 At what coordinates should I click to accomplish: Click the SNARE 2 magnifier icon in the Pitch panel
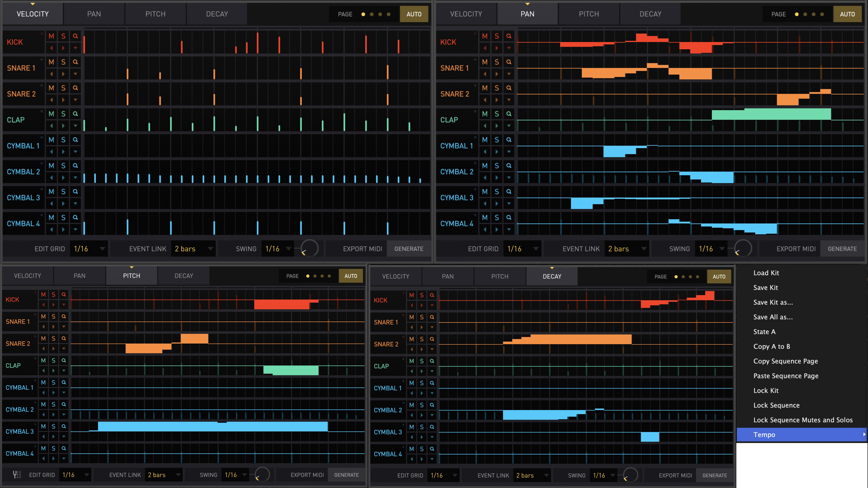(63, 338)
